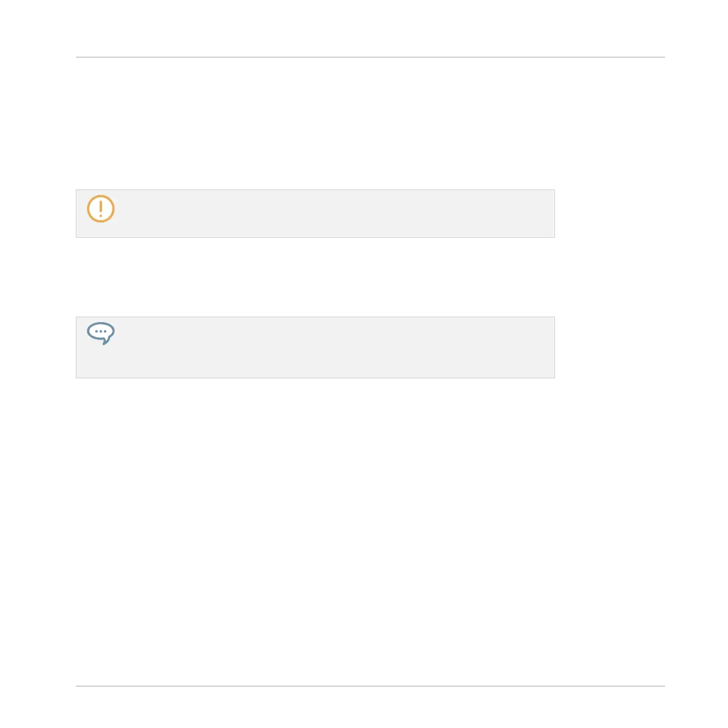Viewport: 728px width, 728px height.
Task: Click the orange exclamation warning icon
Action: pyautogui.click(x=101, y=209)
